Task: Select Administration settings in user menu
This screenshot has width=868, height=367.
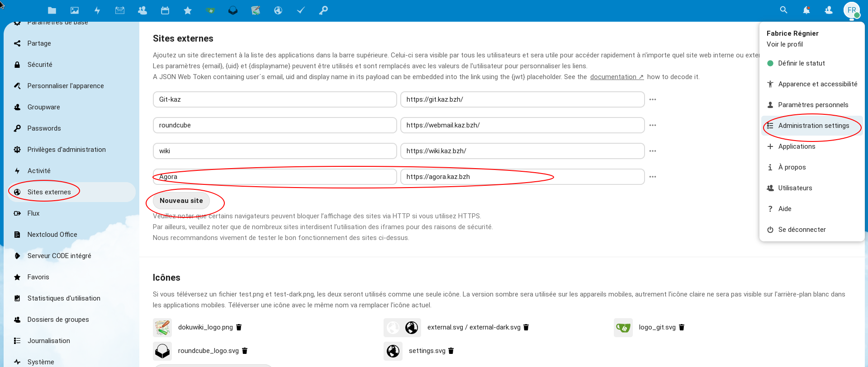Action: coord(813,126)
